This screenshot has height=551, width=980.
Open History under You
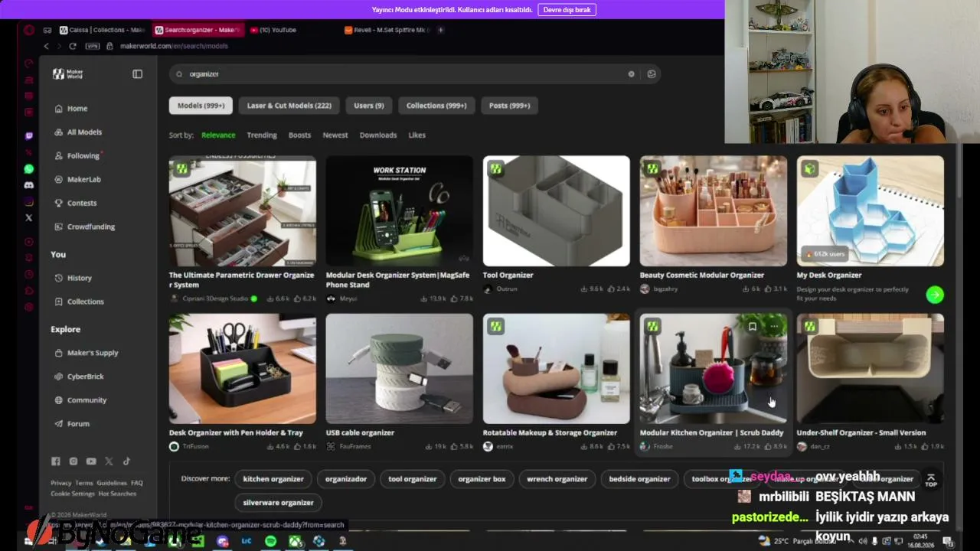(73, 279)
